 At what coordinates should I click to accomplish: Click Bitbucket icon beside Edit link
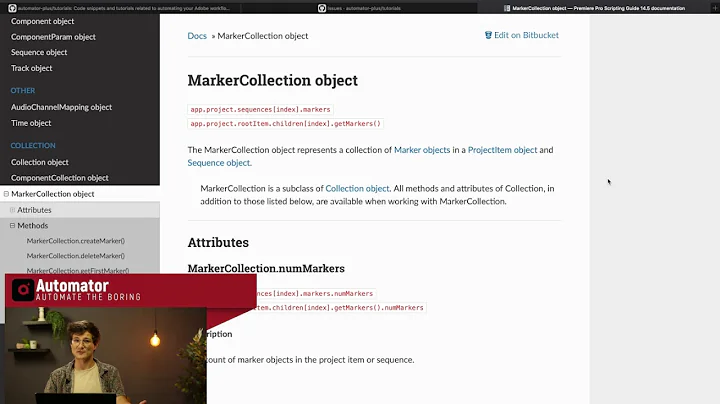coord(488,35)
